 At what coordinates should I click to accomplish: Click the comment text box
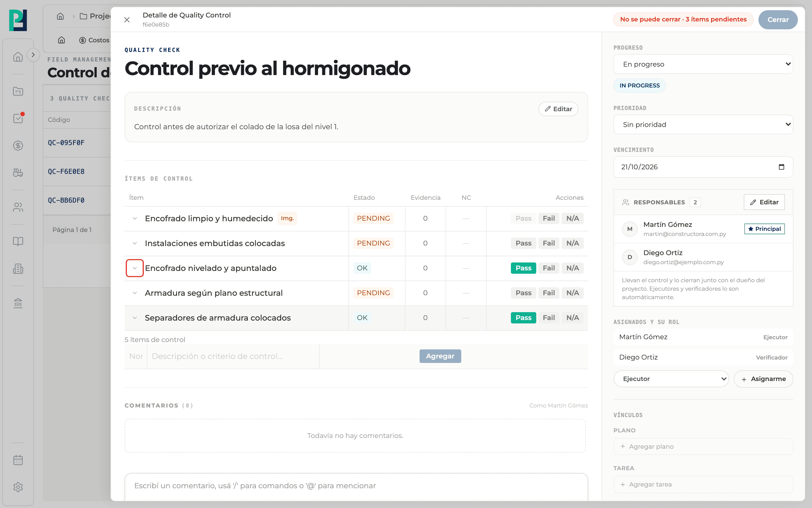(356, 487)
